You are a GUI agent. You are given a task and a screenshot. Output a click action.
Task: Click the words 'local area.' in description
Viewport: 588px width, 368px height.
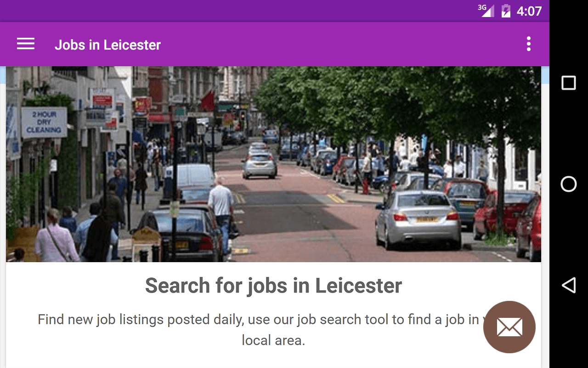273,340
